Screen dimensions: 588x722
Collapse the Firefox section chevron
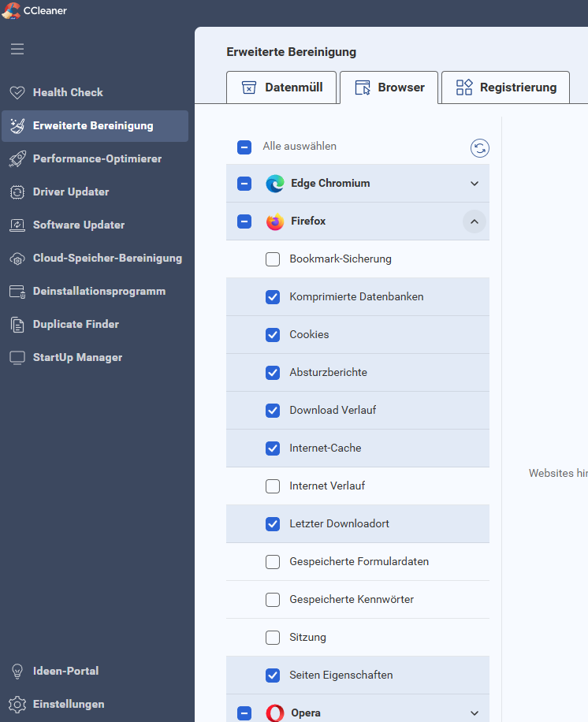click(x=474, y=221)
